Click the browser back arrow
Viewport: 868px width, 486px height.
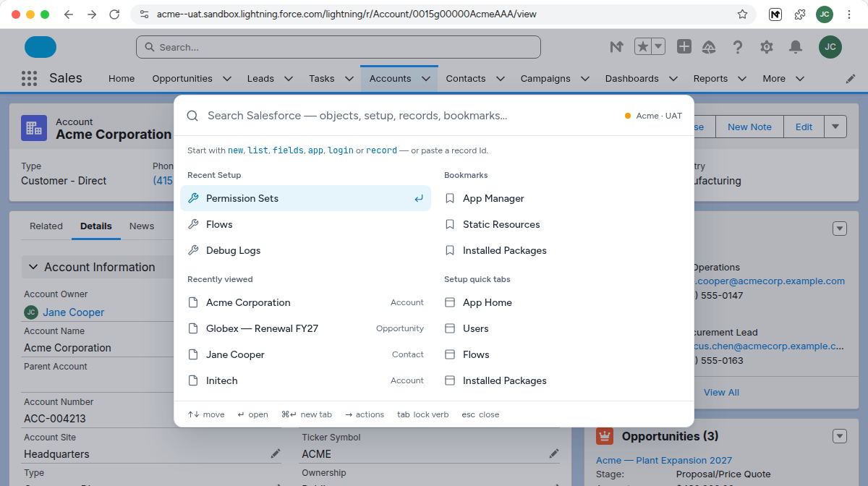[68, 14]
